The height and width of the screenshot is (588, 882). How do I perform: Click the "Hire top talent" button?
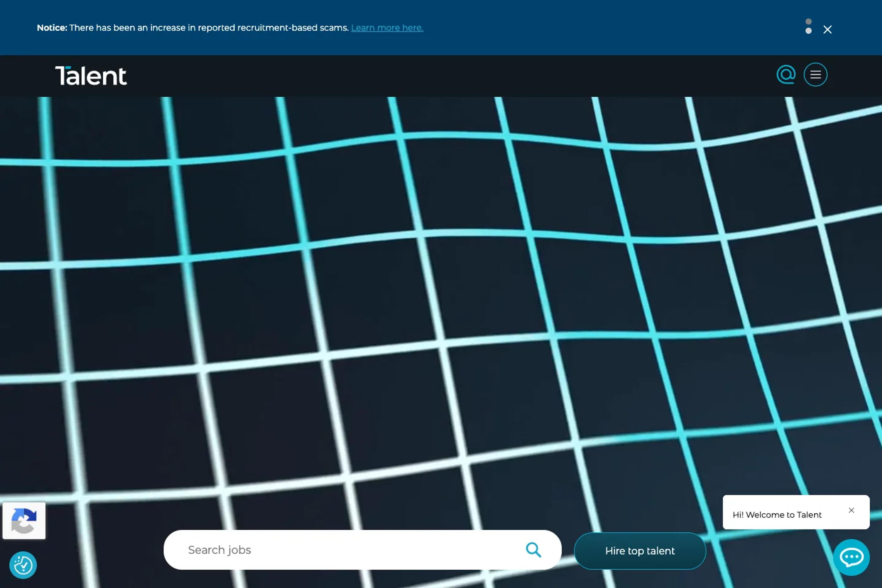(640, 551)
